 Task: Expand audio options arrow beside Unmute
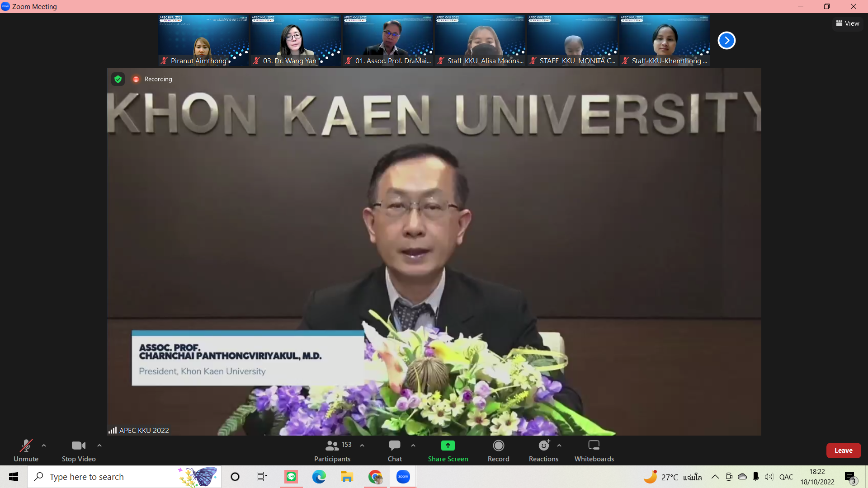click(44, 446)
